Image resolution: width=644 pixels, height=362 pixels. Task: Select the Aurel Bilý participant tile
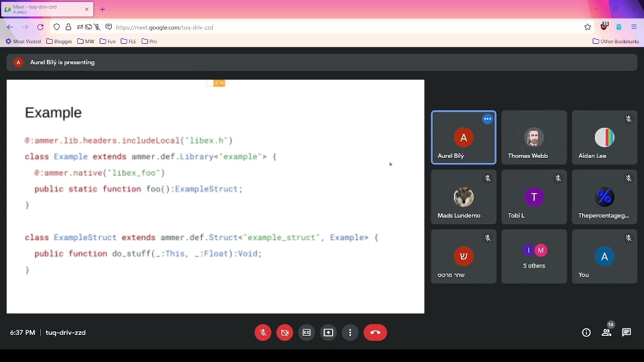[x=464, y=137]
